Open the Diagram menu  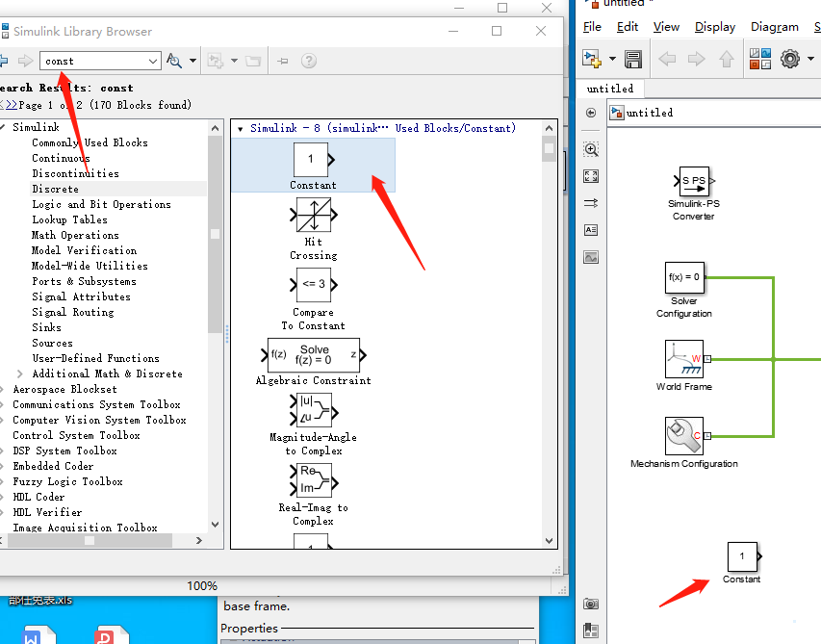click(x=774, y=26)
